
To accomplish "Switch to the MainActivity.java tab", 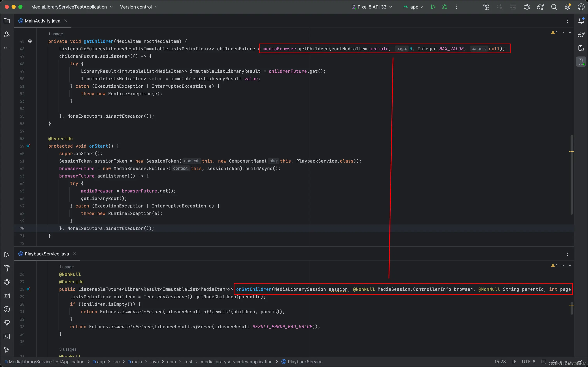I will tap(42, 21).
